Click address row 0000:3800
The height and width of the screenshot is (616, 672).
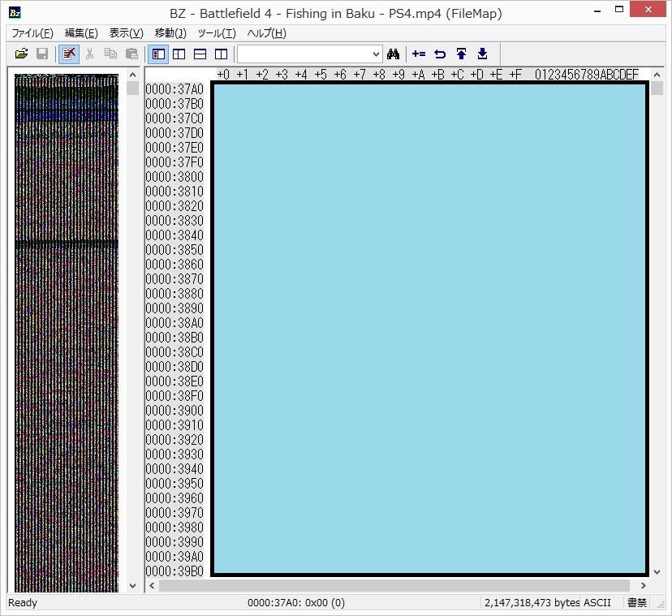174,177
